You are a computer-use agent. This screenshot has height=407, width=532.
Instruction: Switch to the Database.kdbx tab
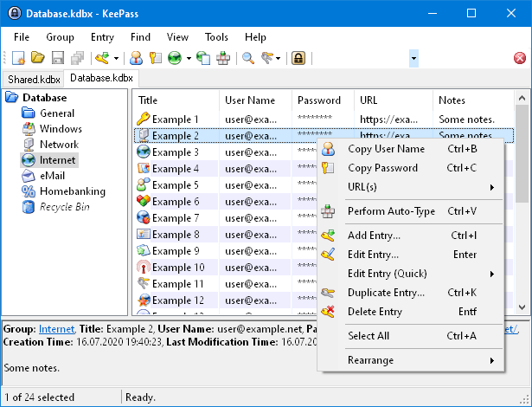tap(101, 78)
